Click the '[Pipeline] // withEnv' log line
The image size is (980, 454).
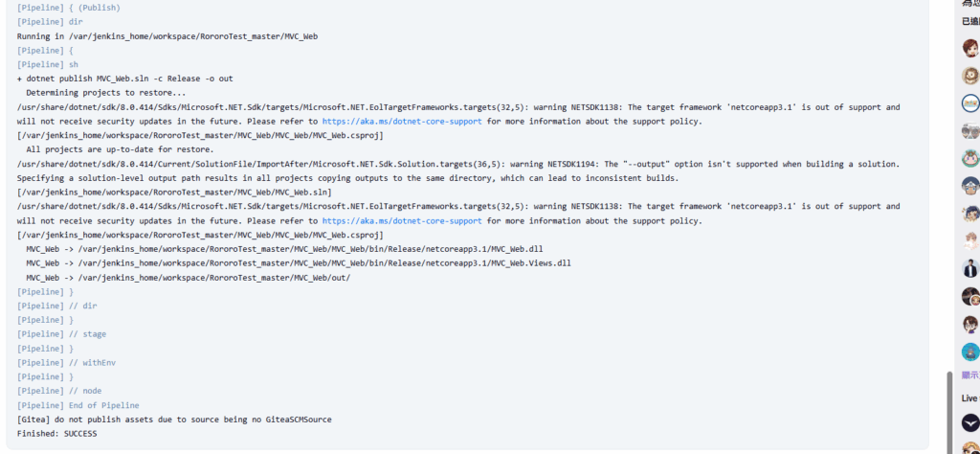(x=65, y=363)
